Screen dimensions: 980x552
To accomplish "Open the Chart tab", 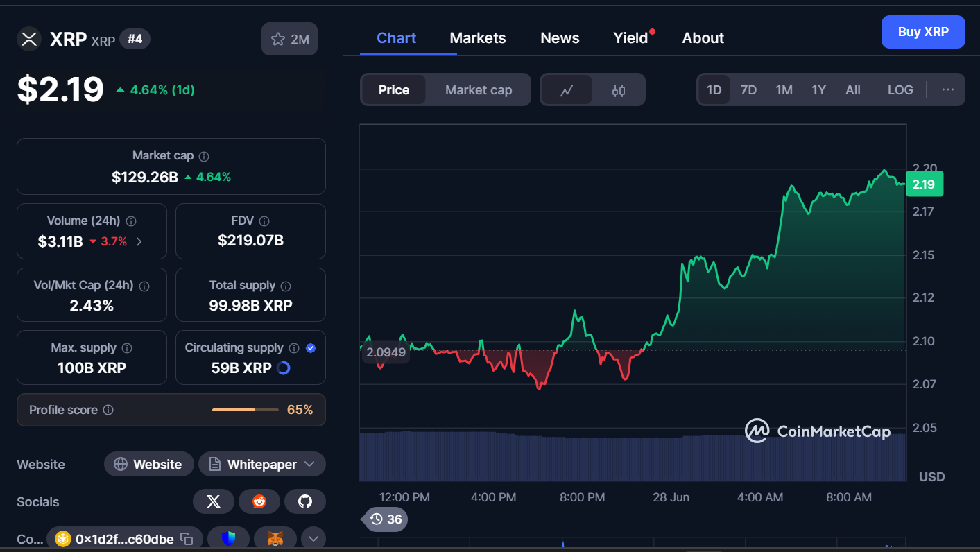I will (396, 38).
